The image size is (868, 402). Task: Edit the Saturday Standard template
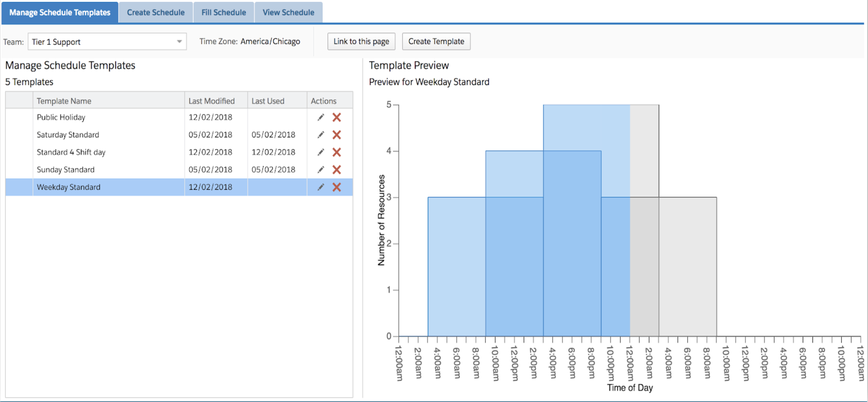tap(321, 135)
